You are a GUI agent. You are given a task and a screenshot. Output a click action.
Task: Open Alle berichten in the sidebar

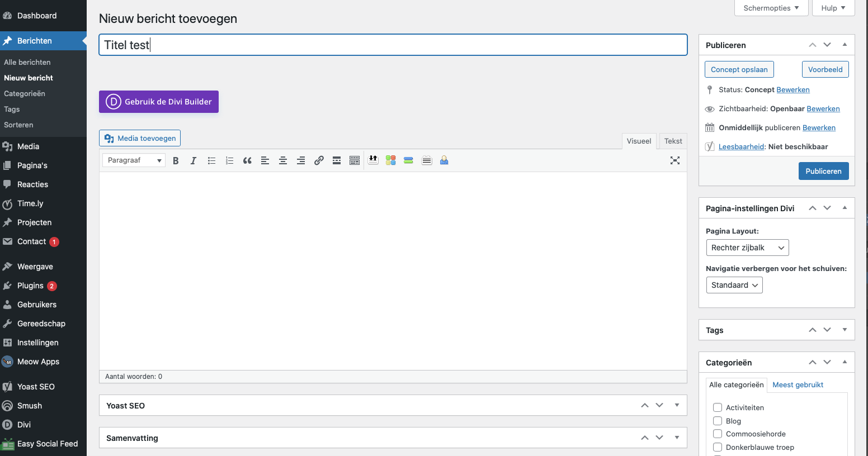coord(27,62)
